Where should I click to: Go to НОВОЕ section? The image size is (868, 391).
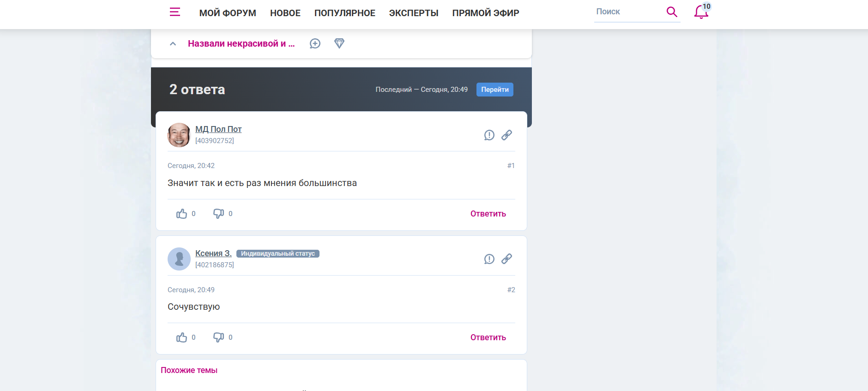point(285,13)
